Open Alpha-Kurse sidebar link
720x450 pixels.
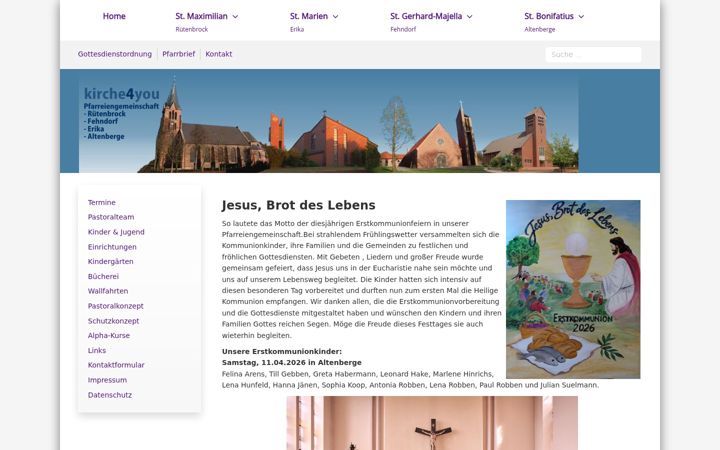[x=109, y=335]
